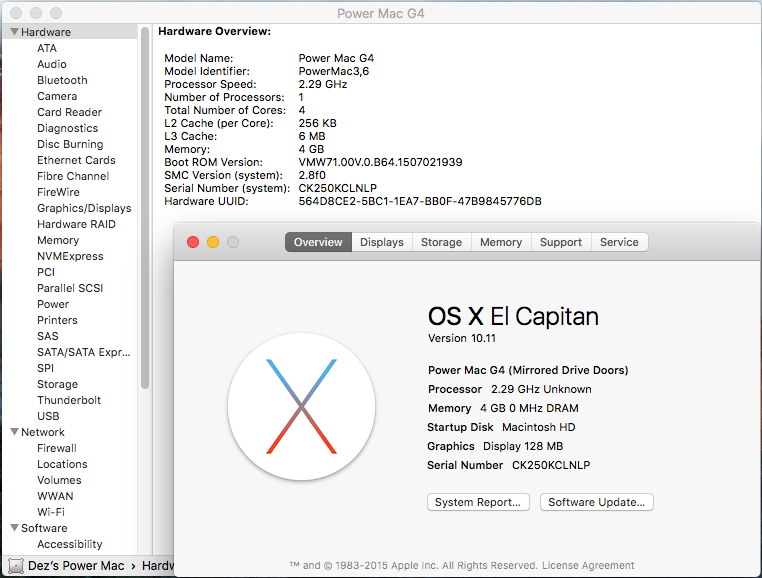Image resolution: width=762 pixels, height=578 pixels.
Task: Select the Hardware category row
Action: coord(69,32)
